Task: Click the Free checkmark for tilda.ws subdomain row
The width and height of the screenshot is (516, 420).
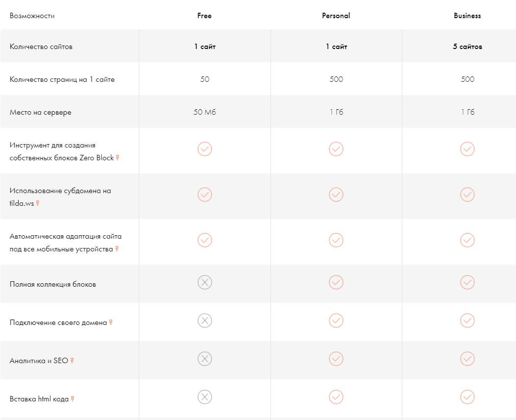Action: pos(205,195)
